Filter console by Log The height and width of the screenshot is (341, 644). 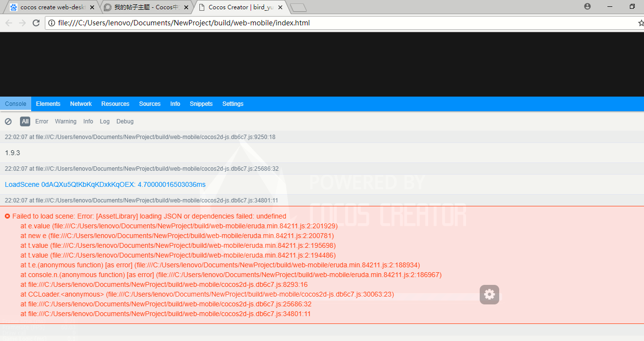pos(105,121)
